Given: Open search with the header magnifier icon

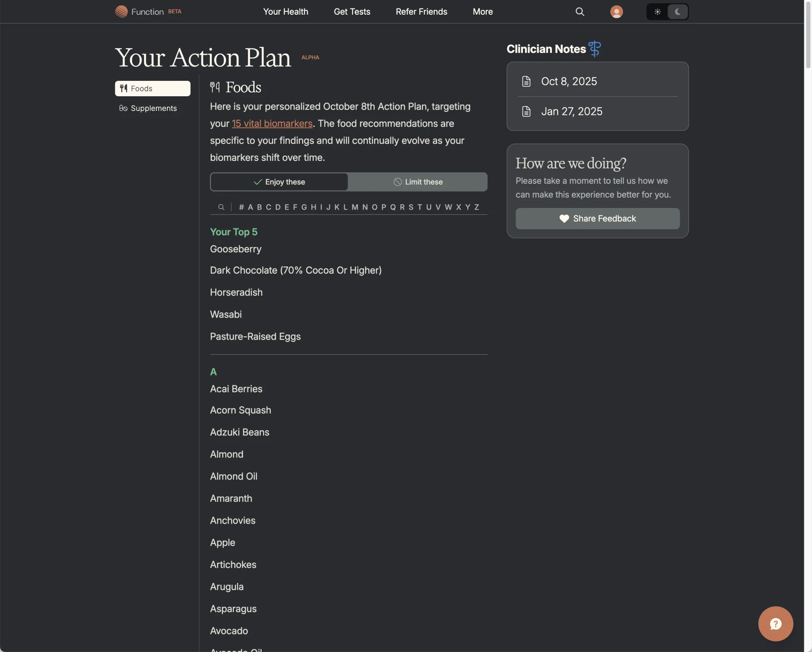Looking at the screenshot, I should (x=580, y=11).
